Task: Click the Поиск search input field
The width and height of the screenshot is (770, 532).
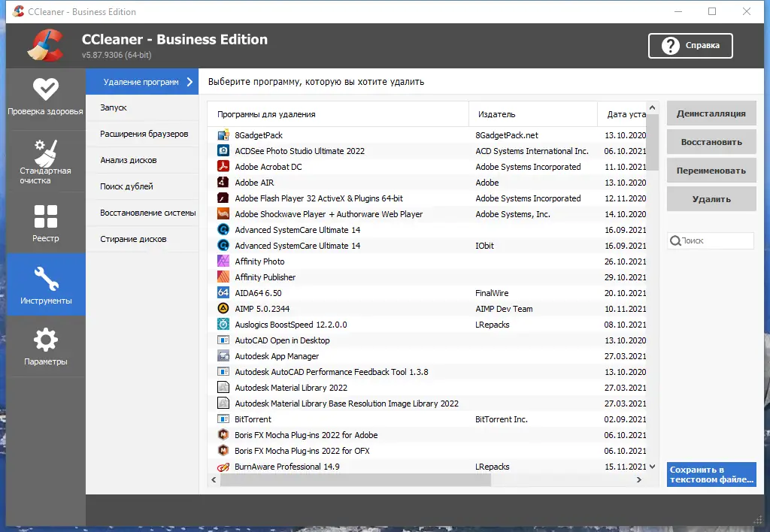Action: pyautogui.click(x=711, y=240)
